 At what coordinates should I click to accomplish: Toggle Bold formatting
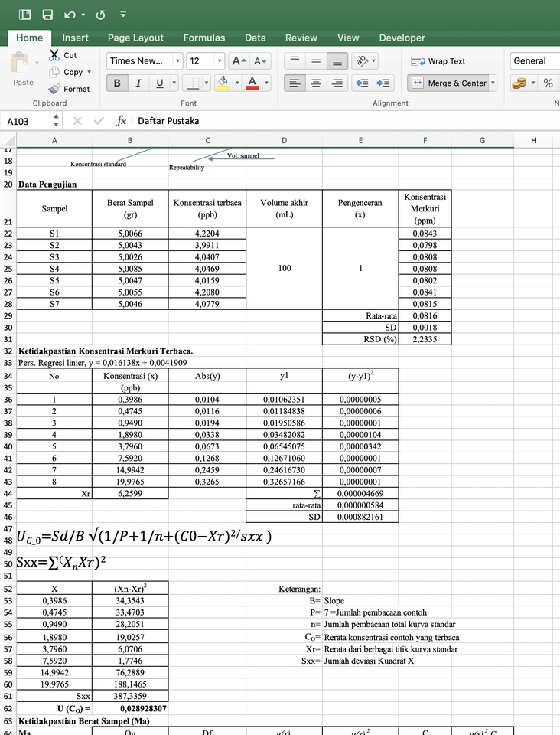tap(117, 83)
